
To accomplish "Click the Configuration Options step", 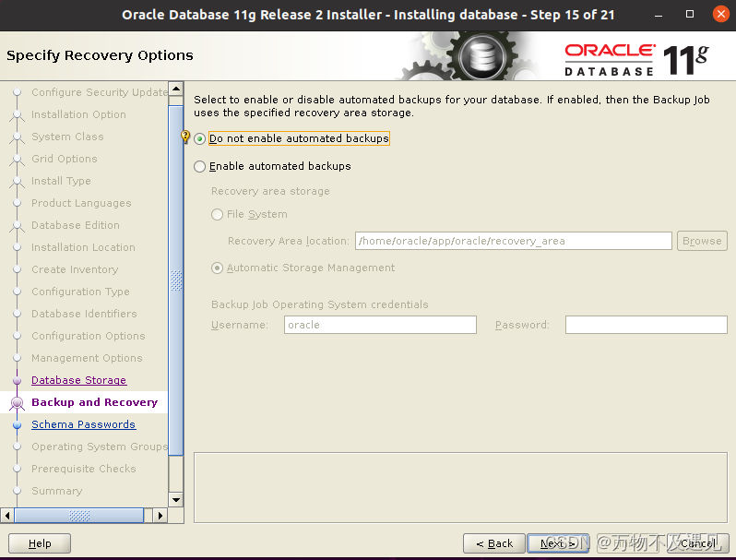I will pos(89,336).
